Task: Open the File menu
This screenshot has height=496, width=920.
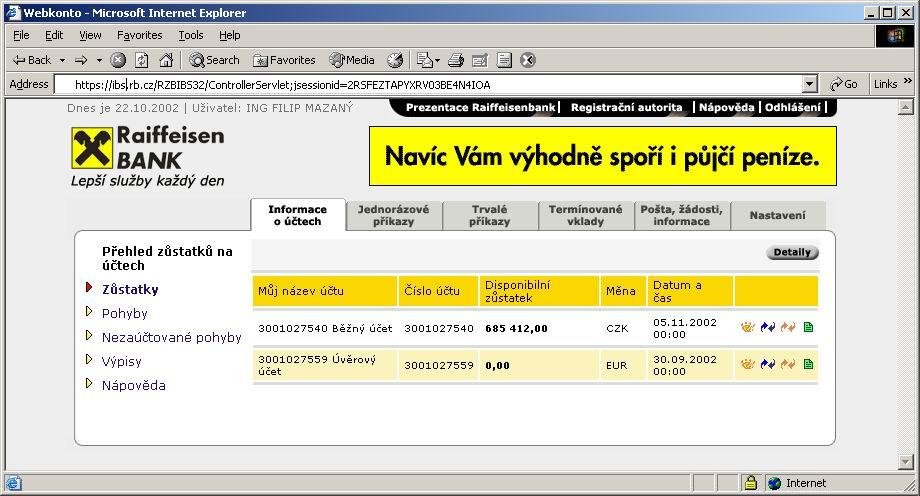Action: tap(21, 35)
